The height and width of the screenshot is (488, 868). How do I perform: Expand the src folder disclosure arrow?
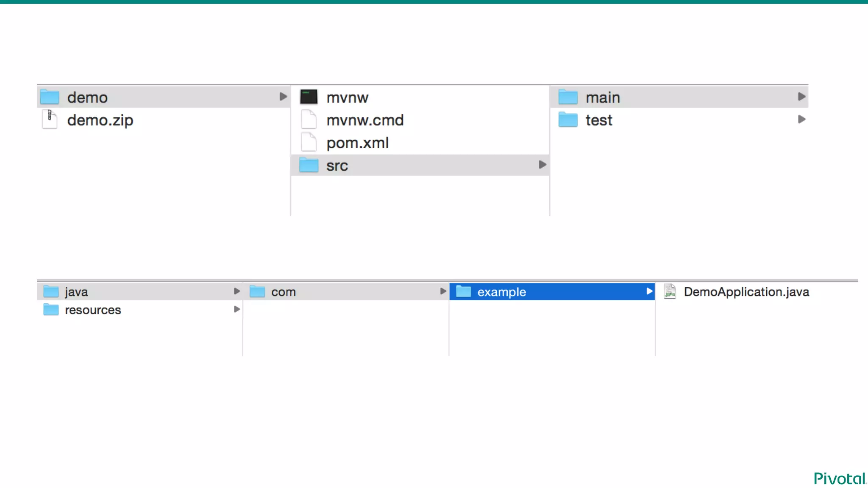tap(542, 164)
